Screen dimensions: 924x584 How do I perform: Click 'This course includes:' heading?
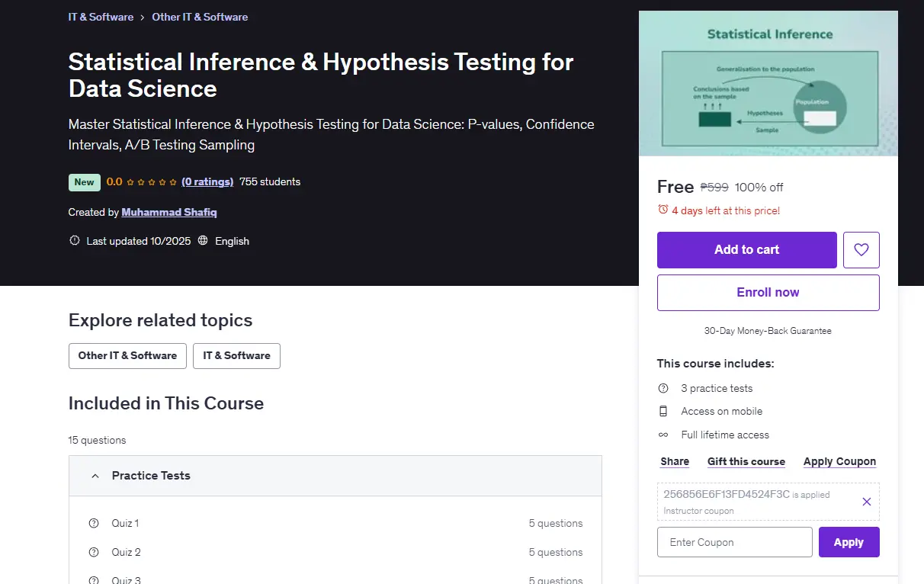click(x=716, y=364)
